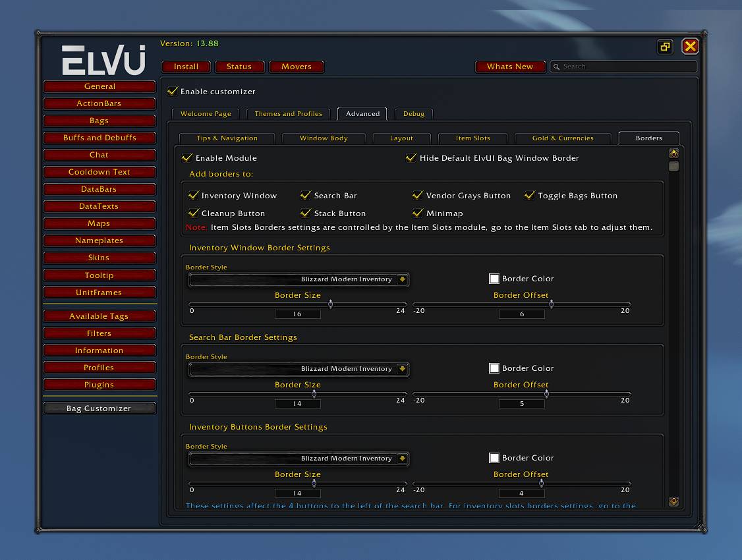Open Nameplates settings in sidebar
This screenshot has height=560, width=742.
100,240
